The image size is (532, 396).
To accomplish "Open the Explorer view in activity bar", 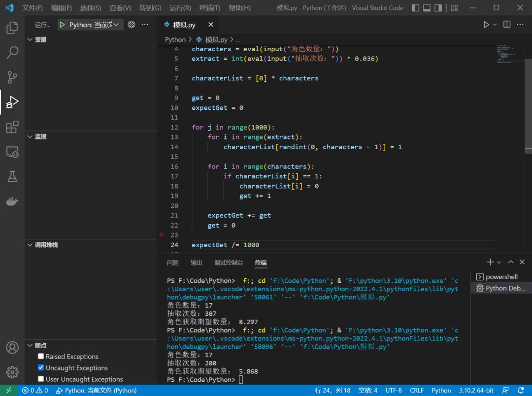I will (x=12, y=28).
